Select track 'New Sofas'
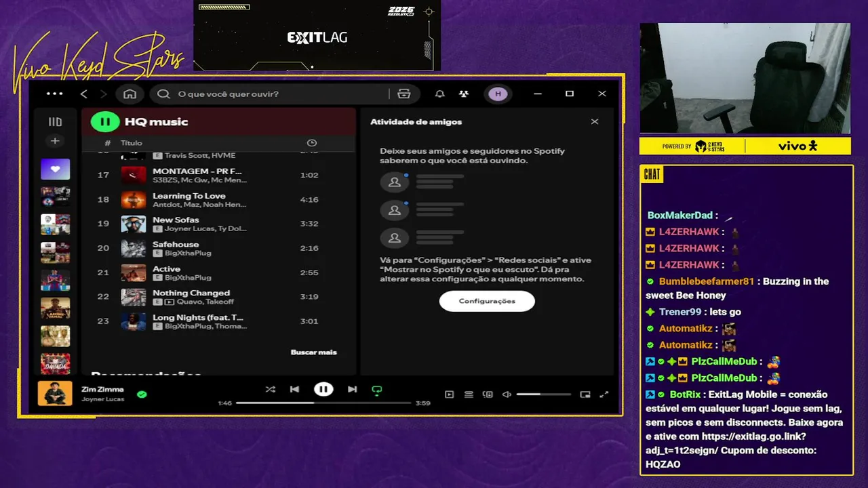Image resolution: width=868 pixels, height=488 pixels. coord(218,224)
